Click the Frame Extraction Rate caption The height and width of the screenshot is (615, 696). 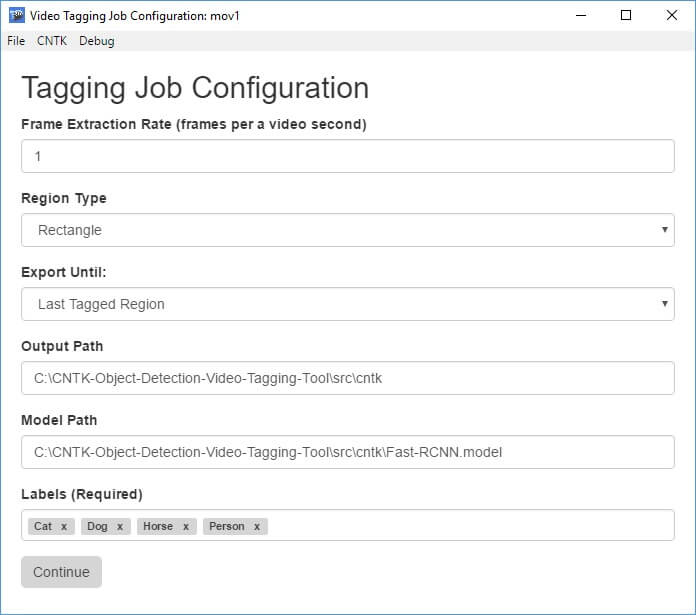point(194,124)
